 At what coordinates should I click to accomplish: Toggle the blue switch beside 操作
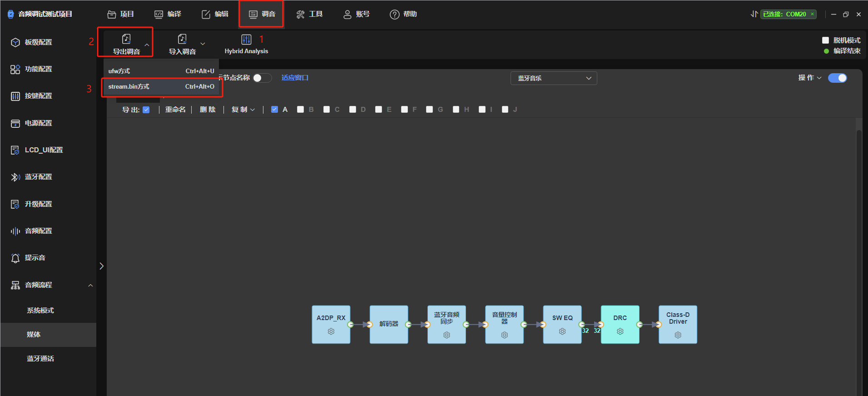pos(838,78)
